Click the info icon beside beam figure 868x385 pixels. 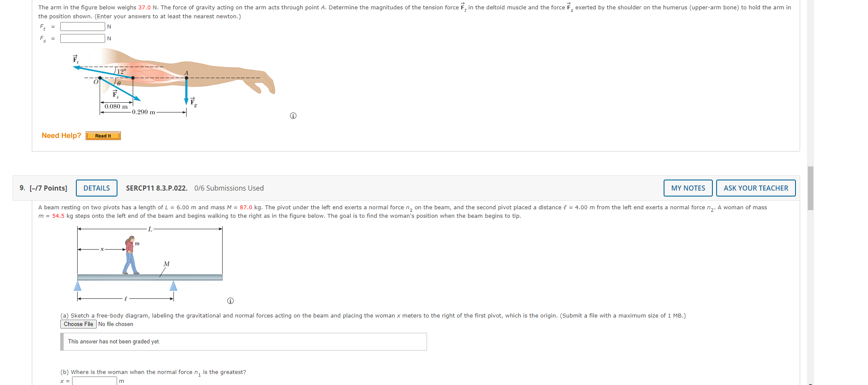click(x=230, y=301)
